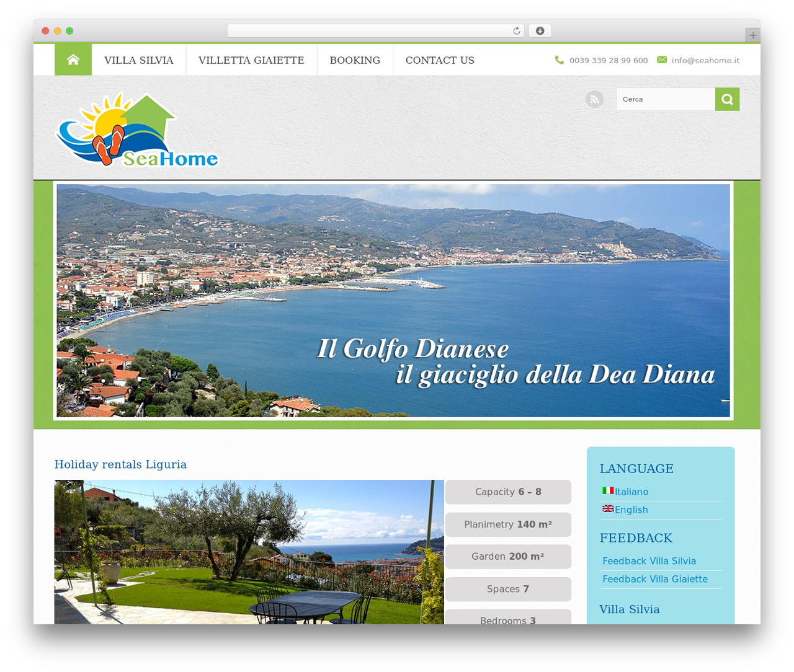Click the Villa Silvia sidebar heading
This screenshot has width=794, height=672.
coord(630,609)
